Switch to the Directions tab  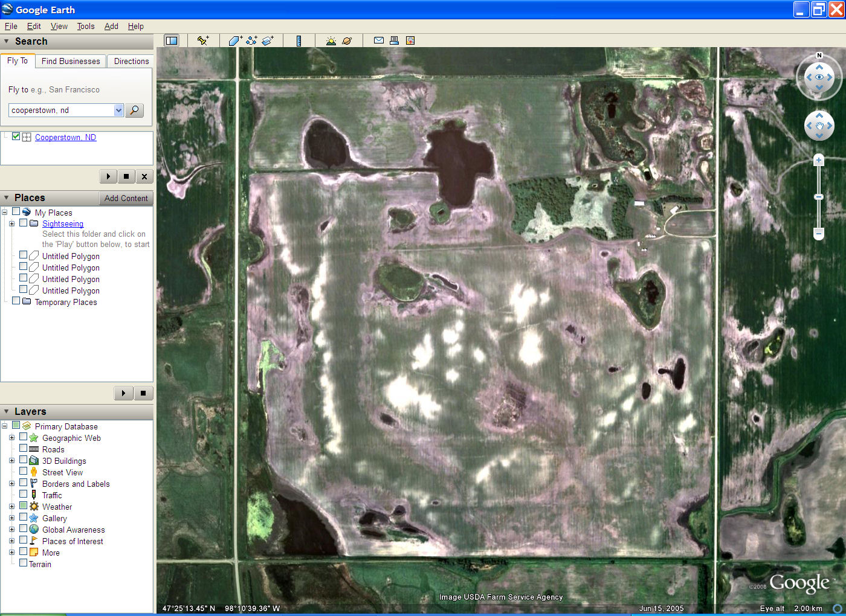tap(131, 61)
